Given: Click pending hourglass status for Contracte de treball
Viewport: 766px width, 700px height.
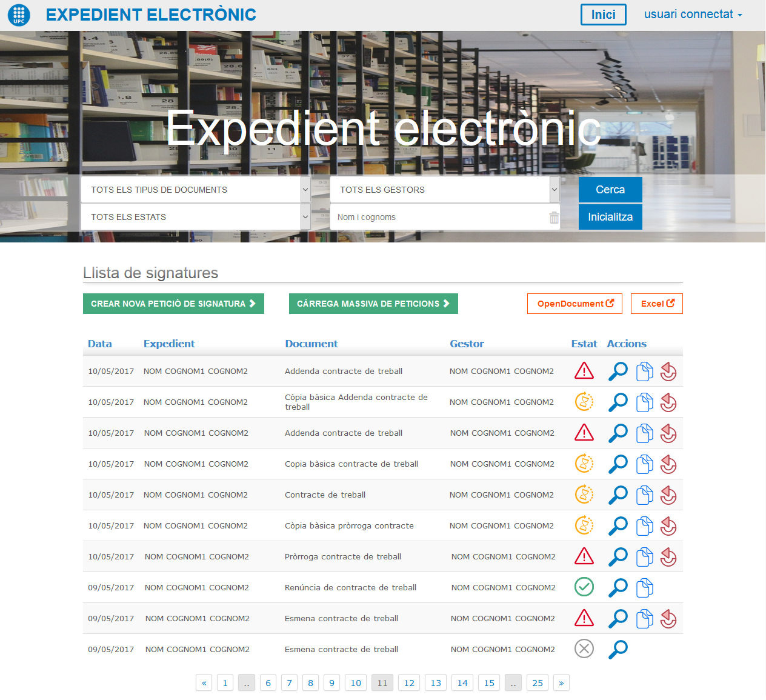Looking at the screenshot, I should pyautogui.click(x=584, y=495).
